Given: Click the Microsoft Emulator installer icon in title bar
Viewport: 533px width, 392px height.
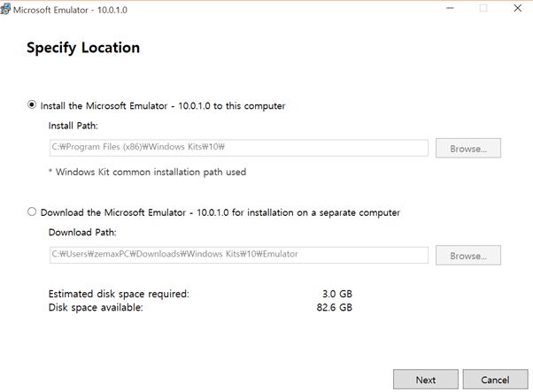Looking at the screenshot, I should click(x=7, y=9).
